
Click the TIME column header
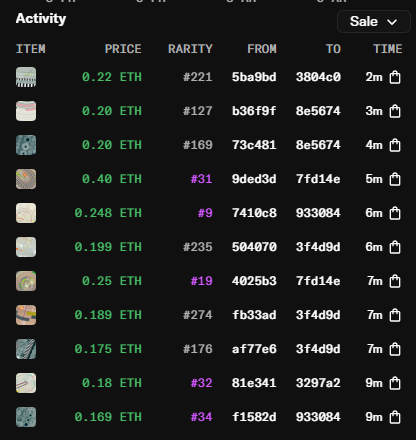tap(388, 49)
